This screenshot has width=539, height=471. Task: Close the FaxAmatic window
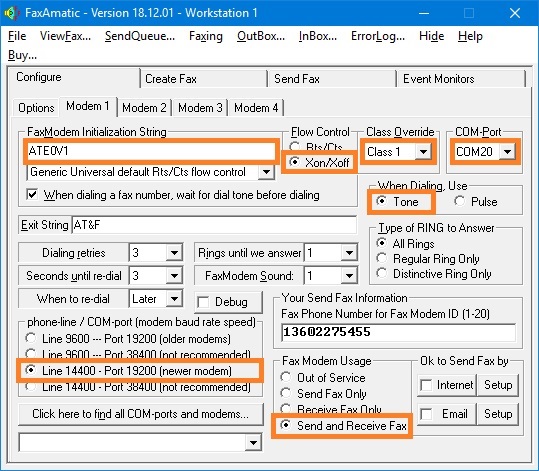pyautogui.click(x=515, y=13)
